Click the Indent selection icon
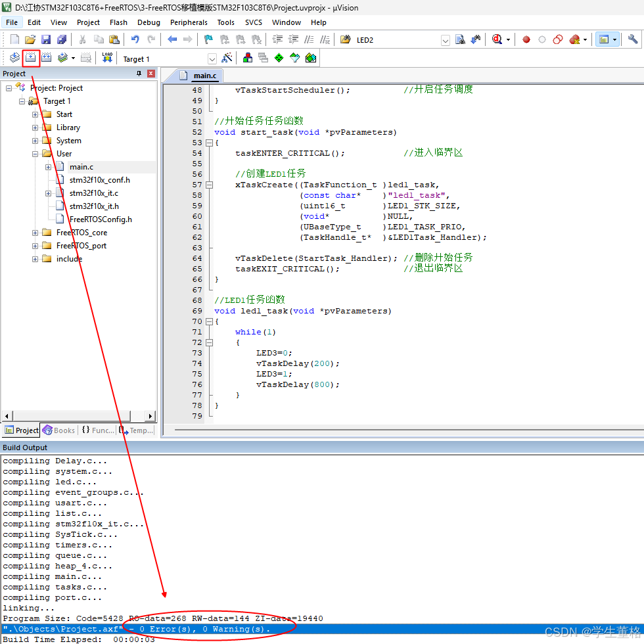 [x=277, y=39]
